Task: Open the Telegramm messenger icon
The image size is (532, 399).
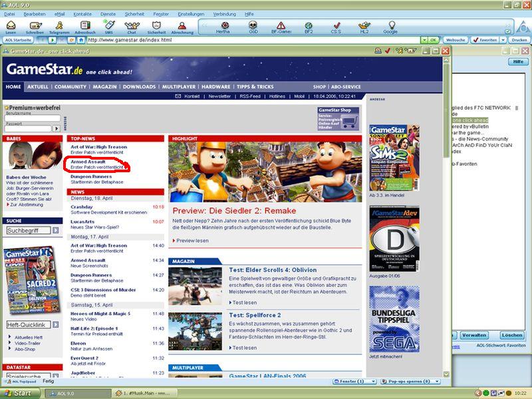Action: pyautogui.click(x=59, y=27)
